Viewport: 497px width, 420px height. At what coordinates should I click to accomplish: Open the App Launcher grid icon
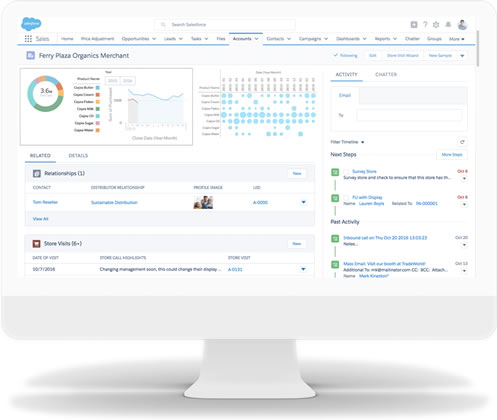[28, 39]
